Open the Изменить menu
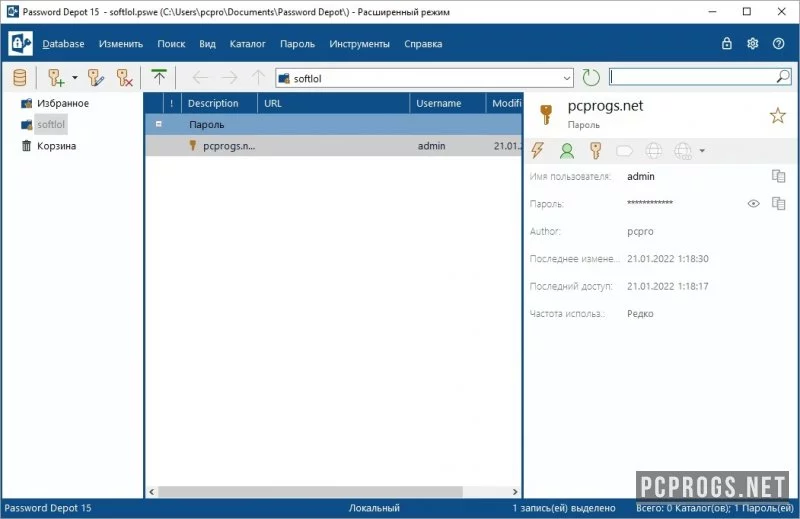This screenshot has width=800, height=519. click(x=121, y=44)
